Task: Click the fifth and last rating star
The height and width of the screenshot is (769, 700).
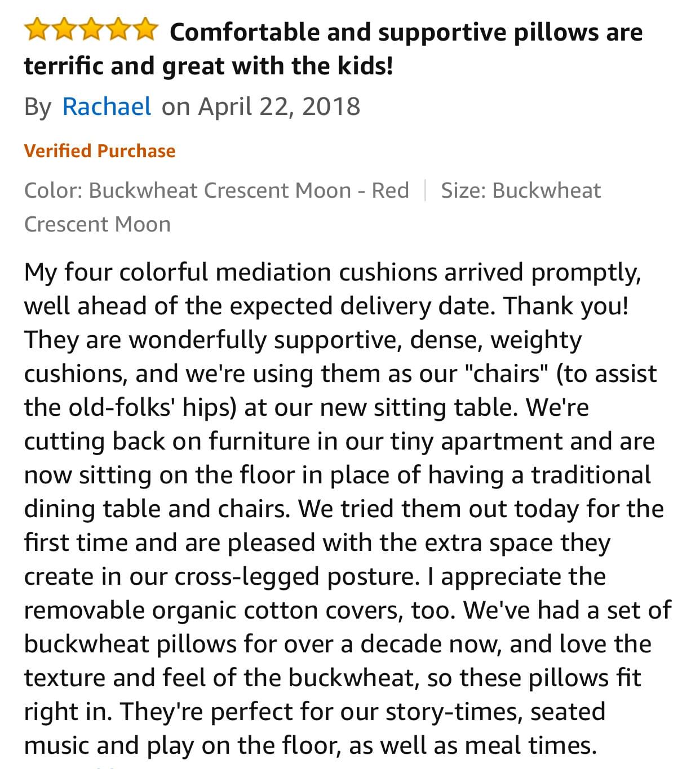Action: (144, 29)
